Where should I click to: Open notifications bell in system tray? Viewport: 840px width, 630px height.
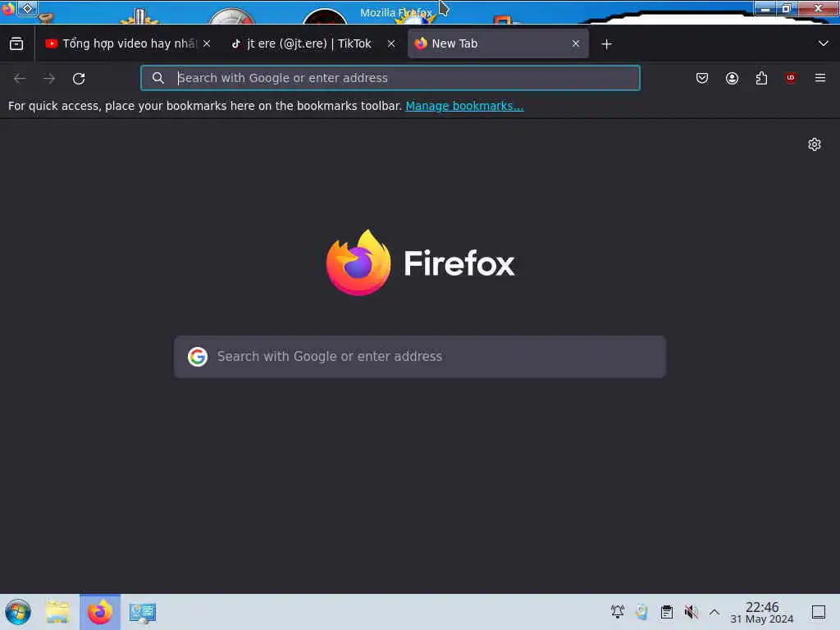tap(618, 612)
